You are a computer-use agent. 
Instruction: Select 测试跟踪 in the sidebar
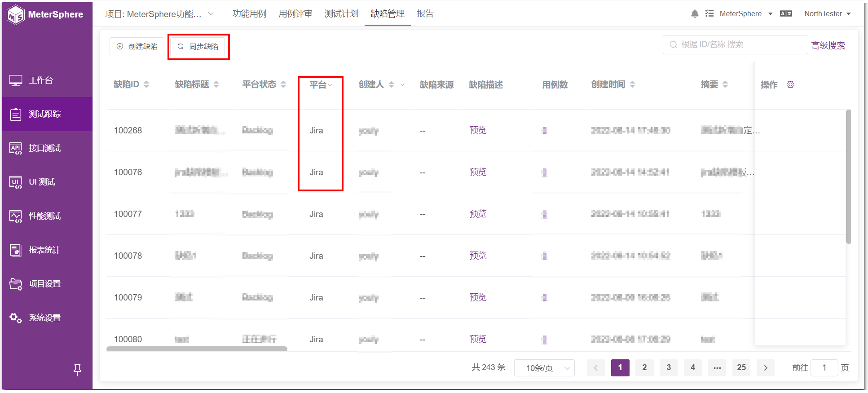click(48, 114)
